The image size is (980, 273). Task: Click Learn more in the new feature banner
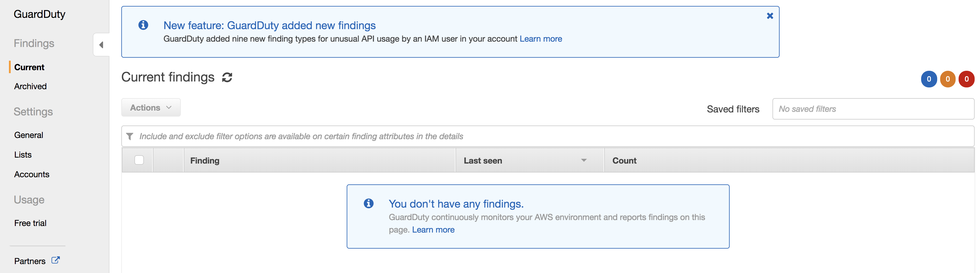pyautogui.click(x=541, y=39)
